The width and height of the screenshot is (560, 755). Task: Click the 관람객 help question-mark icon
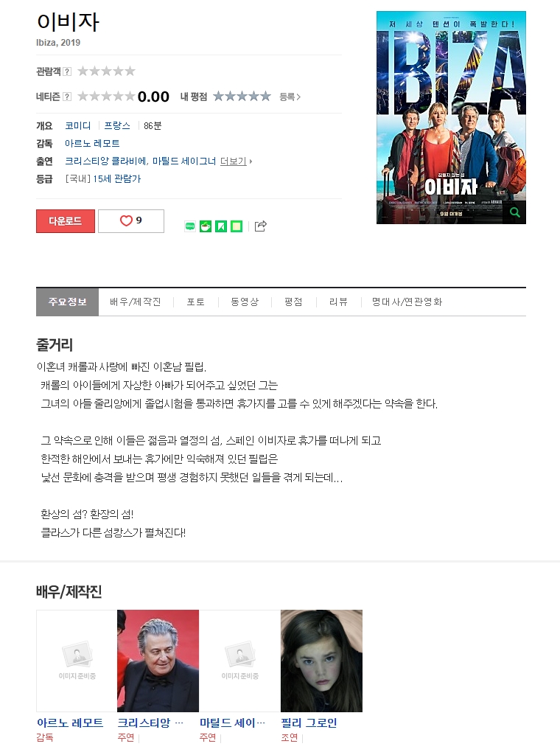click(x=67, y=72)
